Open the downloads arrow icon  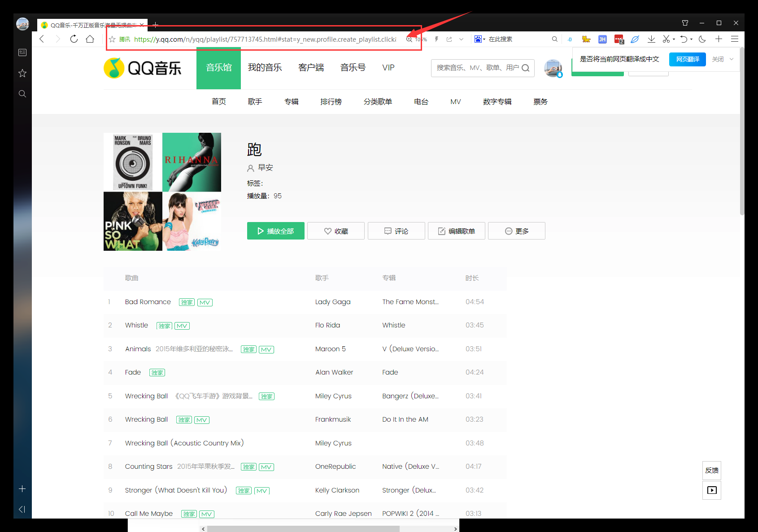(651, 39)
